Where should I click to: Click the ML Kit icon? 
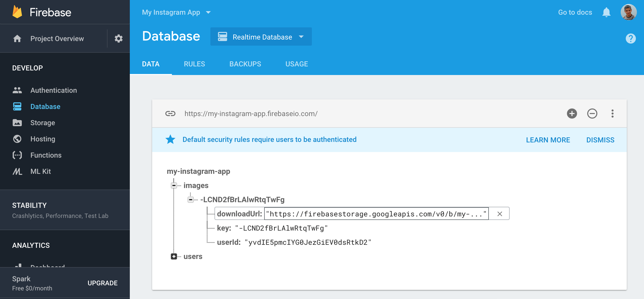(x=17, y=172)
